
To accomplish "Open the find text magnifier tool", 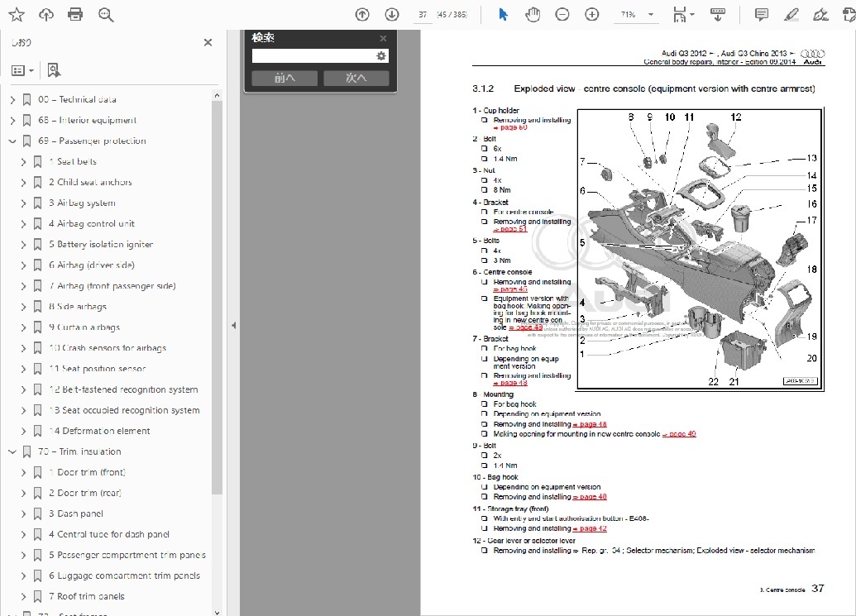I will (106, 15).
